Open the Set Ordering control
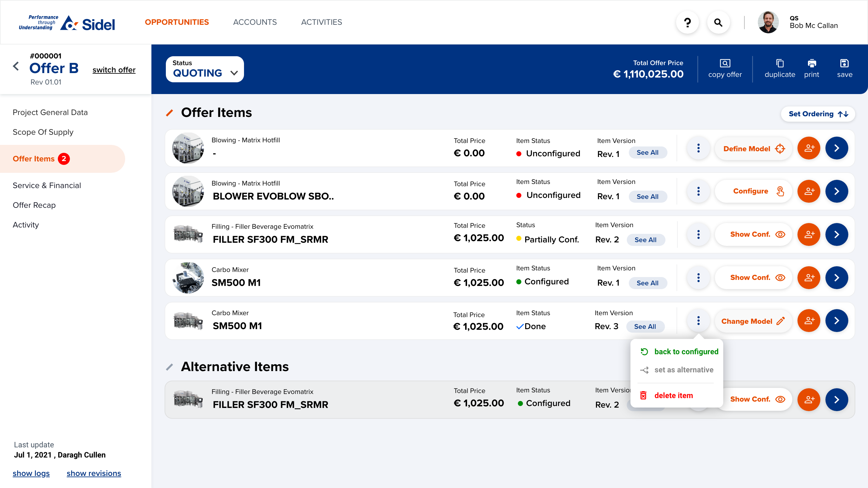The width and height of the screenshot is (868, 488). [818, 114]
